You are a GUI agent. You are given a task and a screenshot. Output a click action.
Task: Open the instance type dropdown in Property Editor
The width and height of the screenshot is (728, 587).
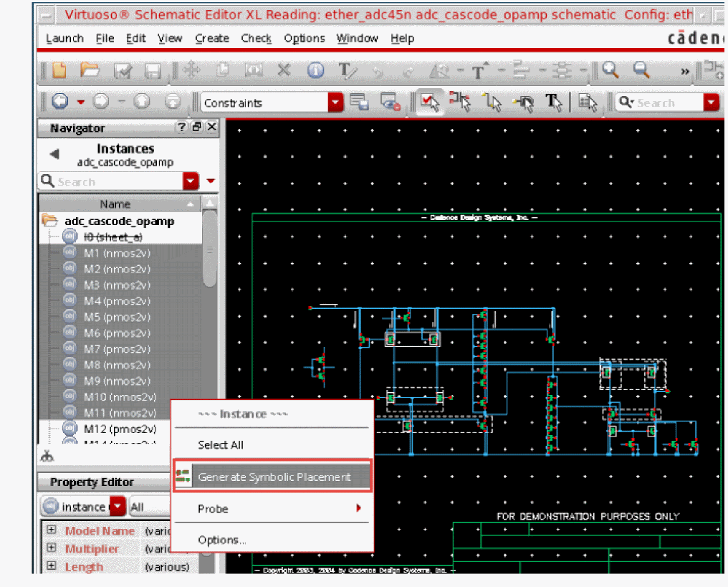pos(118,507)
